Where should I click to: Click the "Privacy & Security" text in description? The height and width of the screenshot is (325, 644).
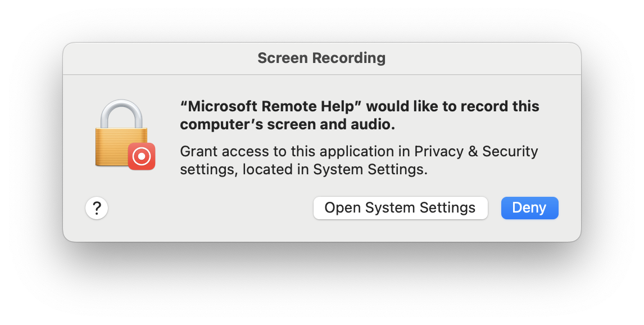(476, 151)
